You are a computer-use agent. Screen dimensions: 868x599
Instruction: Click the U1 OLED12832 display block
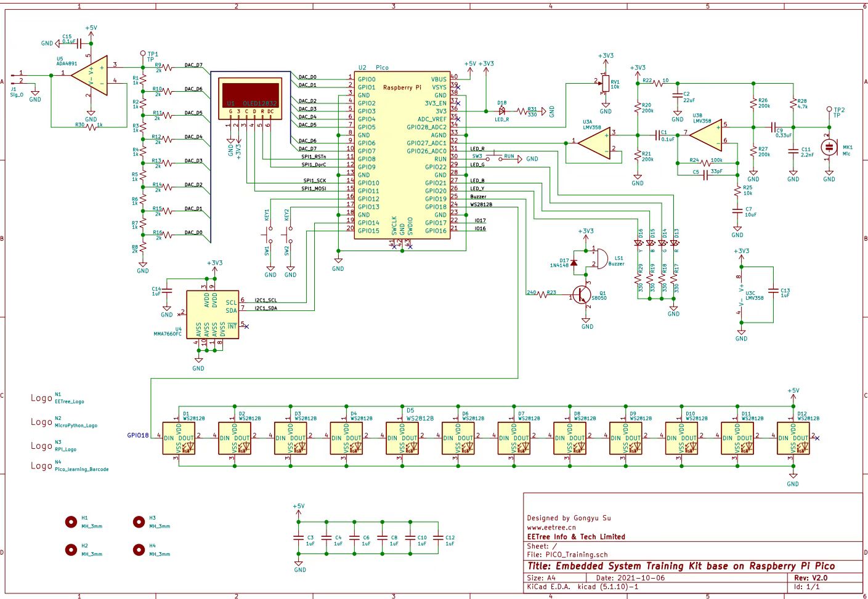click(x=251, y=98)
